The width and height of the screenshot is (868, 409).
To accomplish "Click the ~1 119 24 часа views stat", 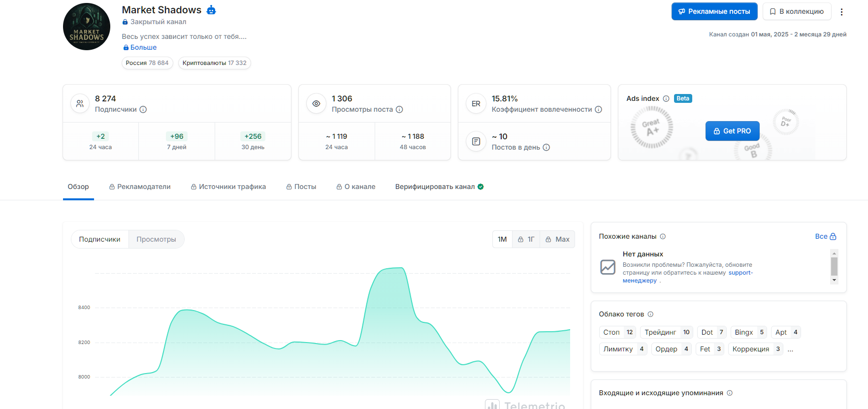I will click(337, 141).
